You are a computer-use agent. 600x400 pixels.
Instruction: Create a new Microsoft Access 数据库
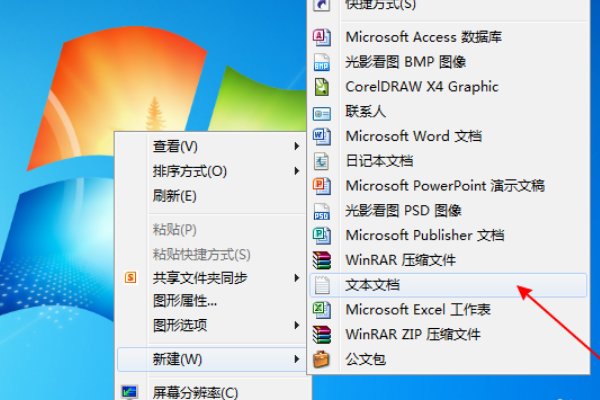[x=448, y=37]
